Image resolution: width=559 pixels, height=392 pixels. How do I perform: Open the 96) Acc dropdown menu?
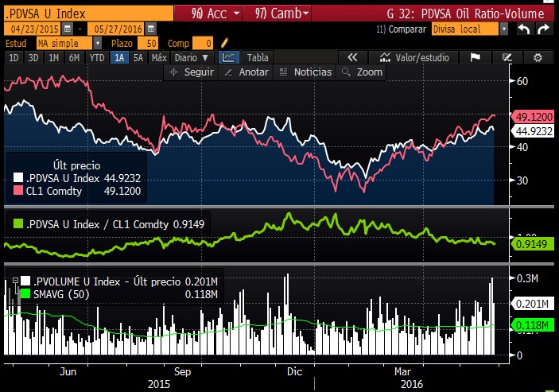[x=208, y=14]
